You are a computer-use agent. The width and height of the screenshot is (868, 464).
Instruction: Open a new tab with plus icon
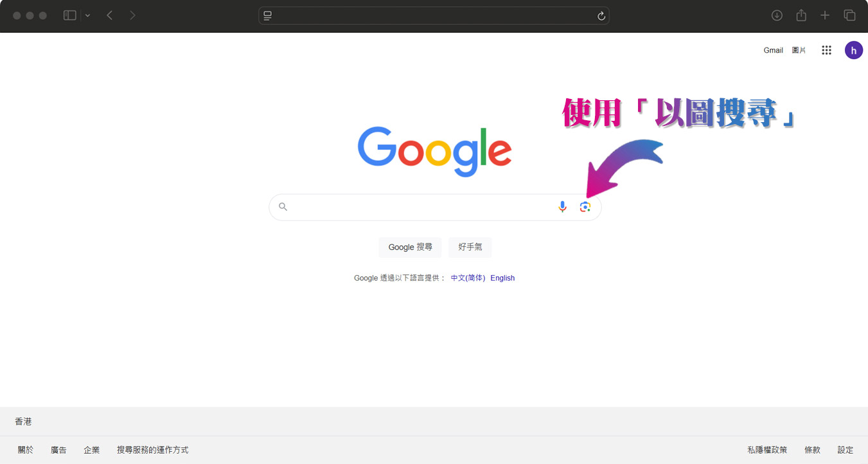(825, 15)
